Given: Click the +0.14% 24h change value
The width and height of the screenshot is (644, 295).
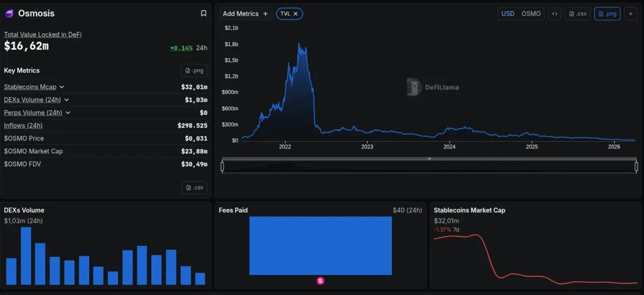Looking at the screenshot, I should tap(181, 48).
